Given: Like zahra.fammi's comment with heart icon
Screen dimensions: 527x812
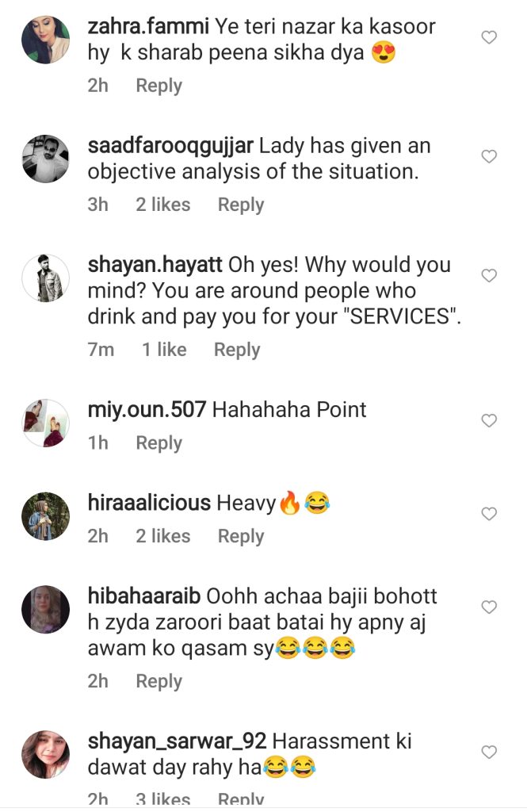Looking at the screenshot, I should click(489, 37).
